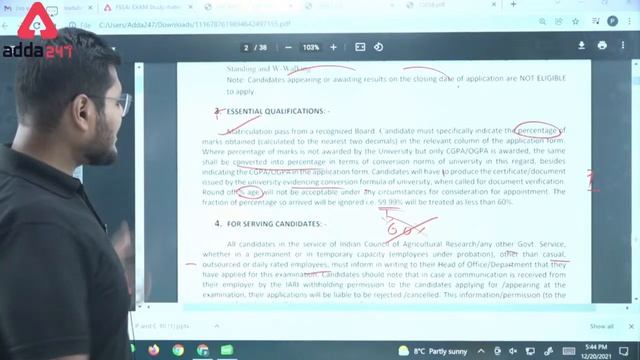Click the heading ESSENTIAL QUALIFICATIONS
Image resolution: width=640 pixels, height=360 pixels.
(276, 111)
